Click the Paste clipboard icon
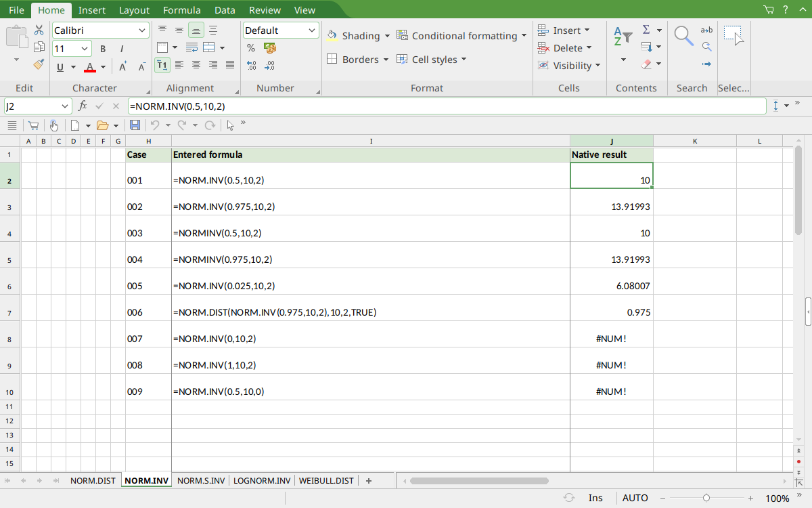This screenshot has height=508, width=812. pyautogui.click(x=17, y=37)
